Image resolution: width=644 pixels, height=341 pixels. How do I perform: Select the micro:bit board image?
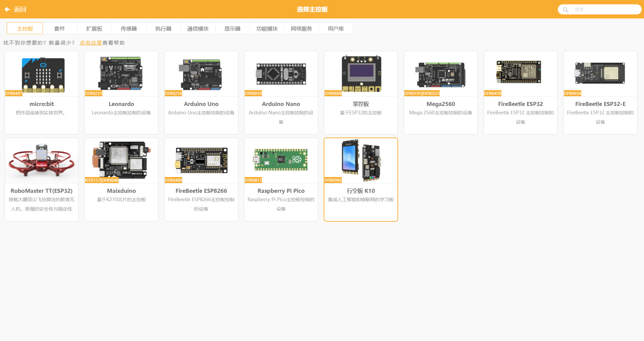click(x=43, y=75)
